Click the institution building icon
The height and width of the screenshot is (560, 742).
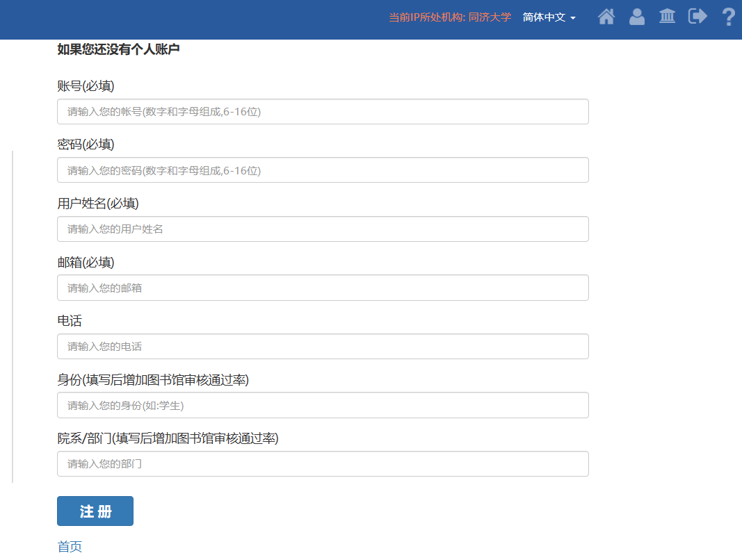tap(667, 17)
